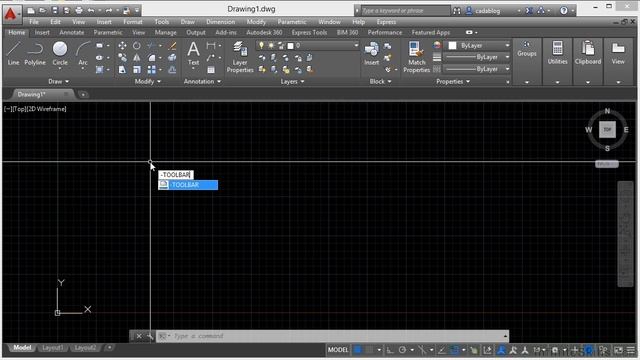Viewport: 640px width, 360px height.
Task: Click the Mirror tool in Modify panel
Action: click(137, 58)
